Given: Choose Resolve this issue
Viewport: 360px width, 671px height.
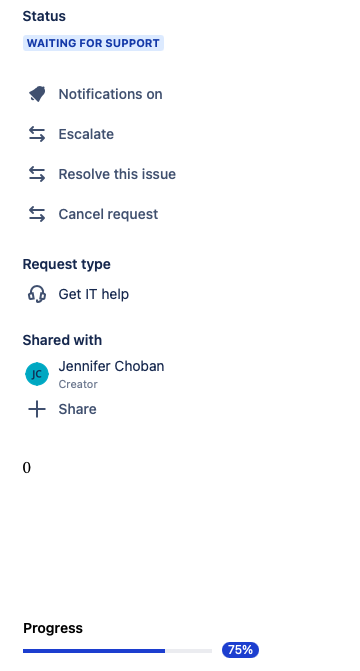Looking at the screenshot, I should (x=117, y=174).
